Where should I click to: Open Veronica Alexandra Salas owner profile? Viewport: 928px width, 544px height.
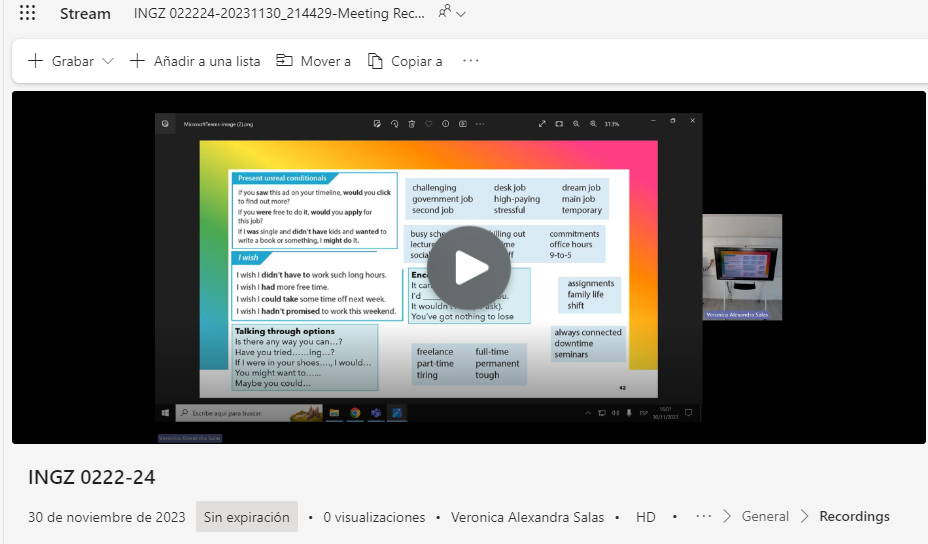point(527,517)
